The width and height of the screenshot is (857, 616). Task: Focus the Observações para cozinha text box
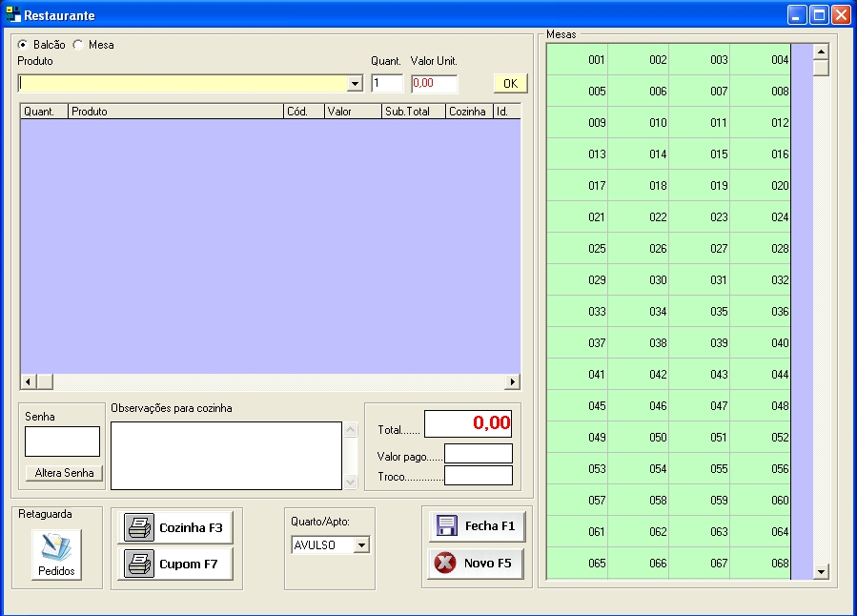tap(226, 455)
